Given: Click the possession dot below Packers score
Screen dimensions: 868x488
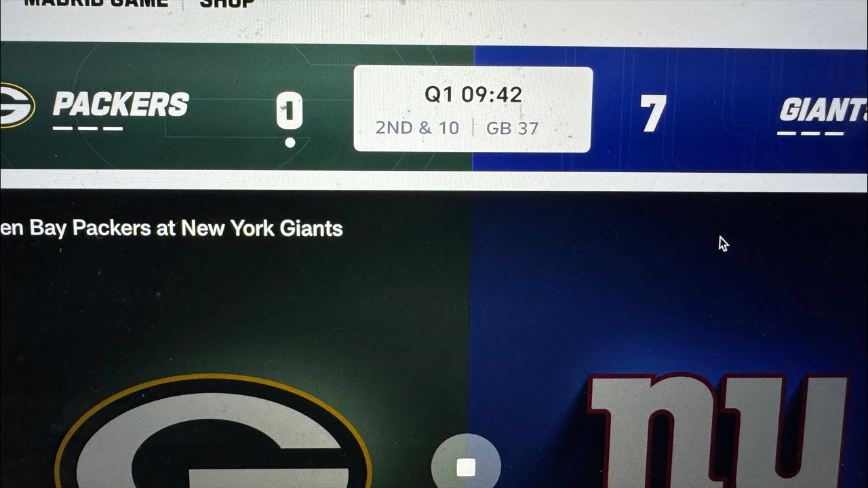Looking at the screenshot, I should (290, 142).
